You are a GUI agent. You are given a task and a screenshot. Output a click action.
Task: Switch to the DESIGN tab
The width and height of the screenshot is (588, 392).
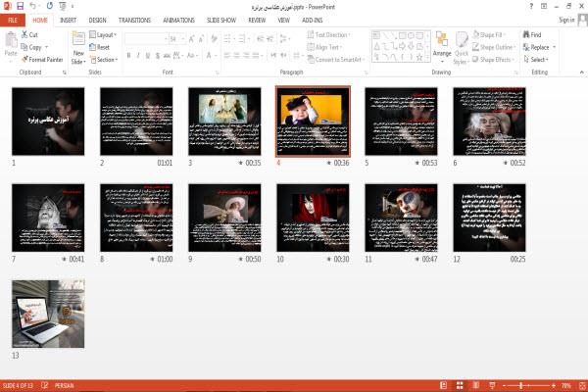pos(97,21)
